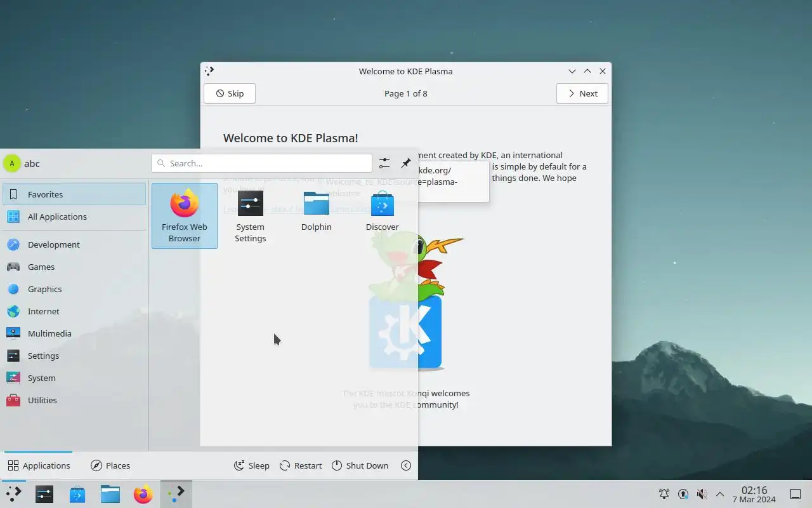812x508 pixels.
Task: Select the System category
Action: (x=74, y=378)
